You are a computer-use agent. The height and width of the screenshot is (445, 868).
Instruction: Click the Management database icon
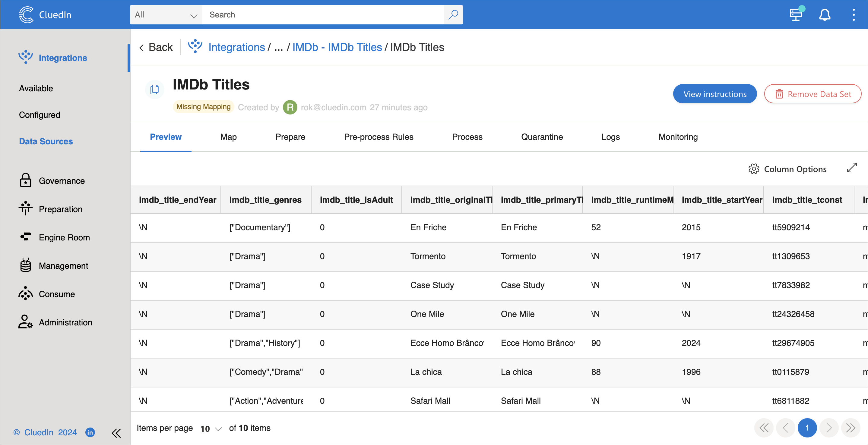[25, 265]
